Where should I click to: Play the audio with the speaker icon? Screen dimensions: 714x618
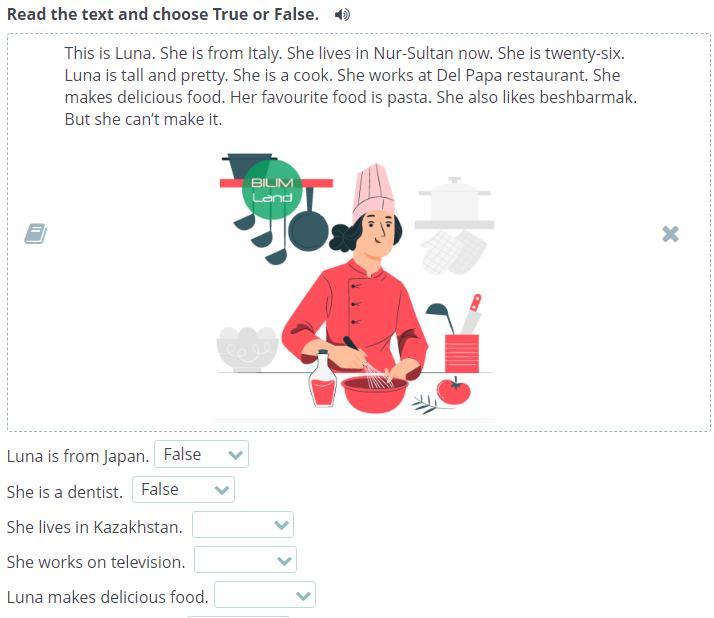(x=342, y=15)
